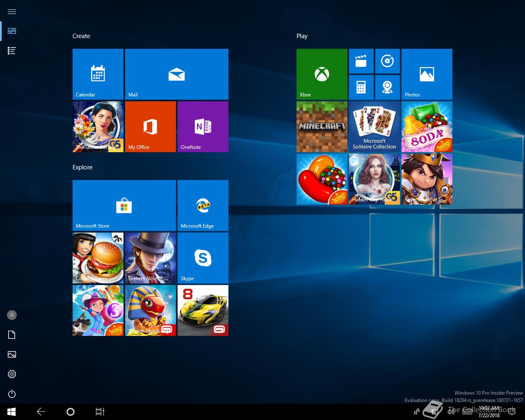This screenshot has height=420, width=525.
Task: Open the Hidden City game tile
Action: coord(374,179)
